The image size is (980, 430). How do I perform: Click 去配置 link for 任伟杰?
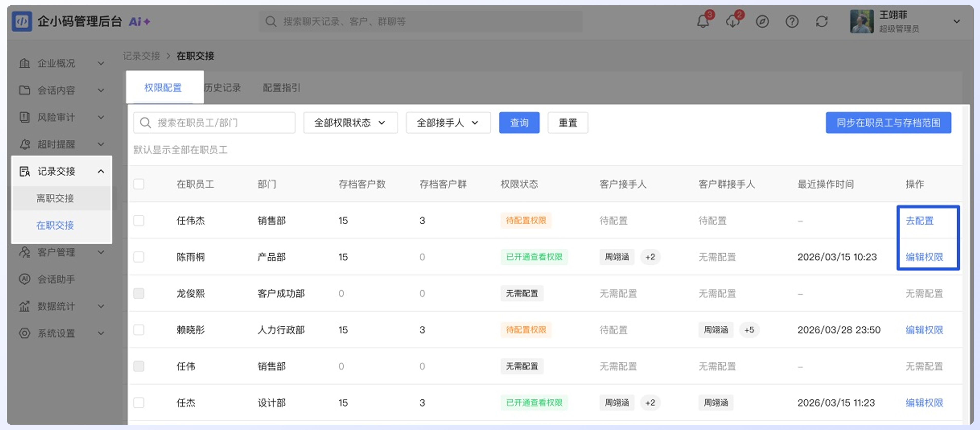coord(920,220)
